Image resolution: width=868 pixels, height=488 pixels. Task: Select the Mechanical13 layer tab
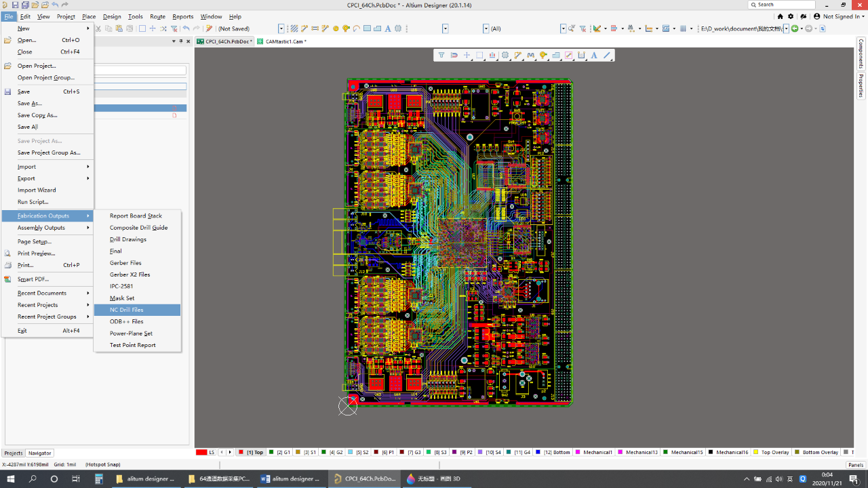pos(637,452)
